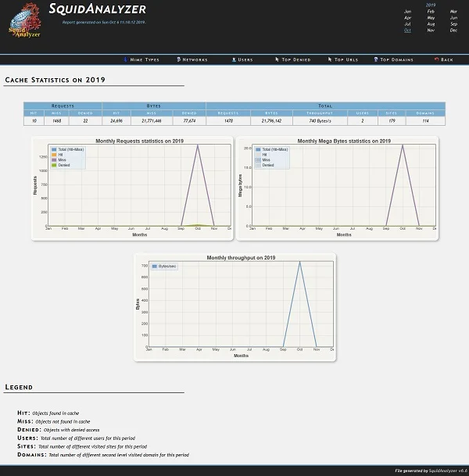
Task: Click the bytes Hit value 24,696
Action: [x=116, y=121]
